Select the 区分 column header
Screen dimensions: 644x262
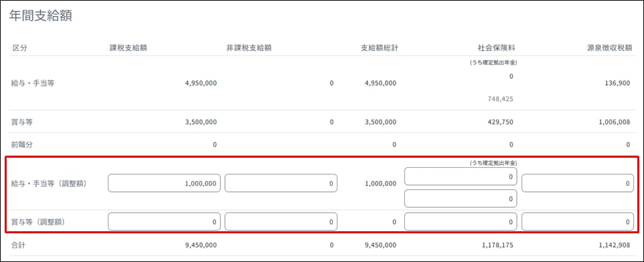pyautogui.click(x=19, y=48)
